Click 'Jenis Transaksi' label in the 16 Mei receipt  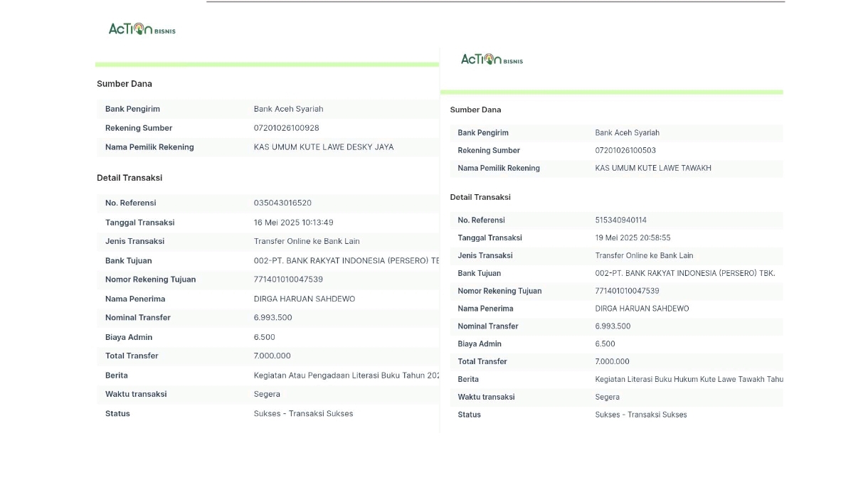[x=134, y=242]
